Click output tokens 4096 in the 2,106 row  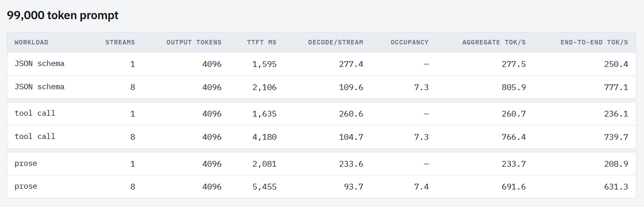pos(212,87)
